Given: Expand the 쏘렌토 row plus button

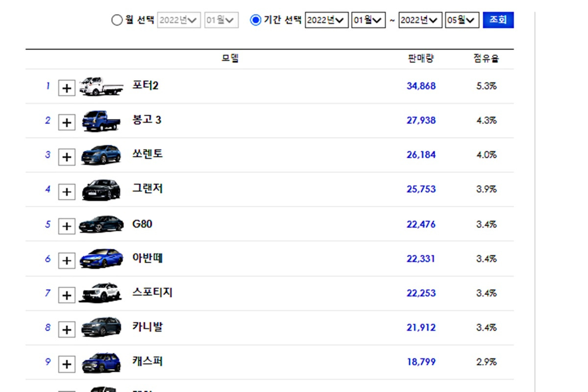Looking at the screenshot, I should point(67,157).
